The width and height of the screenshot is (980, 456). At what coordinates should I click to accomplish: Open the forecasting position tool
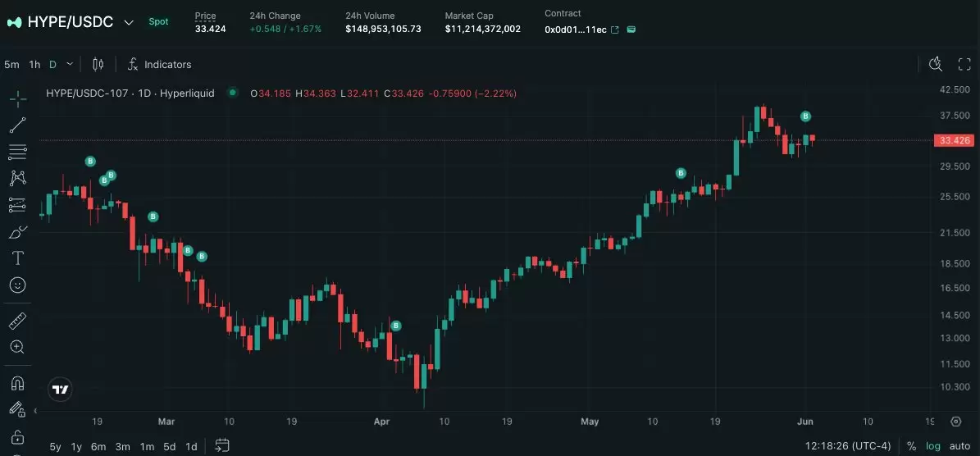(x=17, y=205)
